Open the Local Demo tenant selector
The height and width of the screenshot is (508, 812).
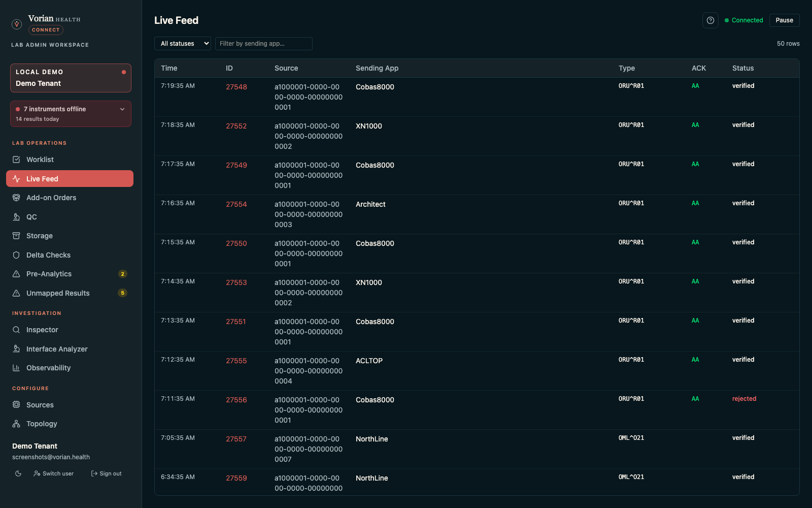tap(71, 78)
